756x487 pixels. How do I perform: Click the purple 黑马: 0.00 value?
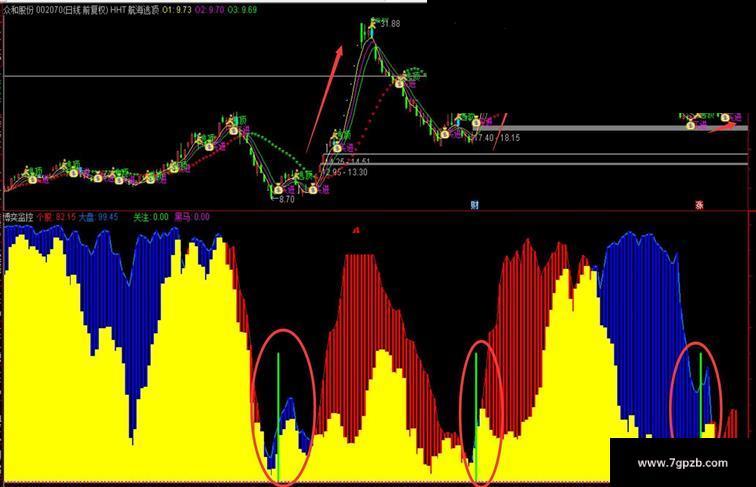(x=192, y=217)
